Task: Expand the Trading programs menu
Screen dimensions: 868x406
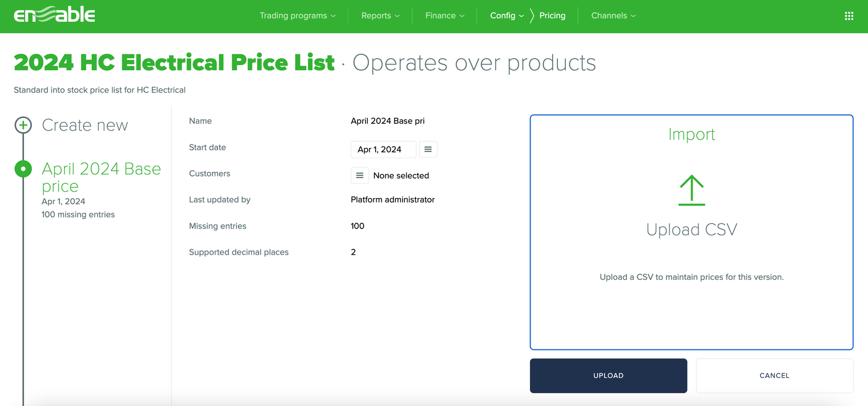Action: point(297,16)
